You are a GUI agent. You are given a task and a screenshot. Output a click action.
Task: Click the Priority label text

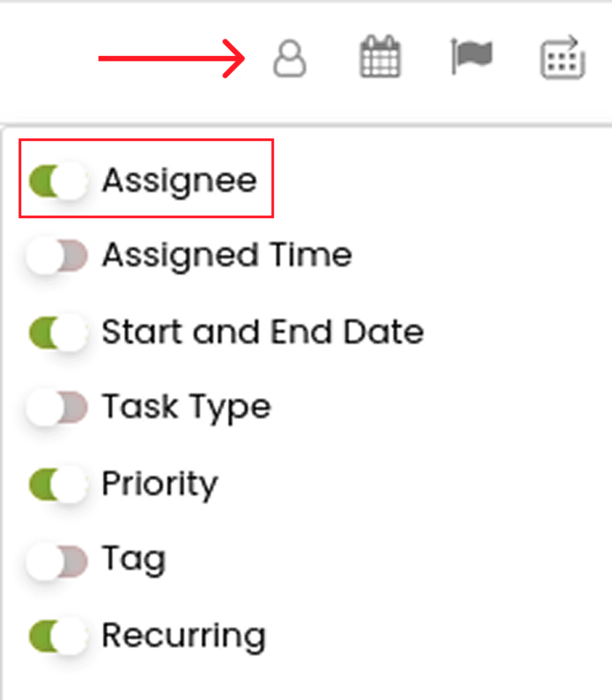click(x=159, y=484)
